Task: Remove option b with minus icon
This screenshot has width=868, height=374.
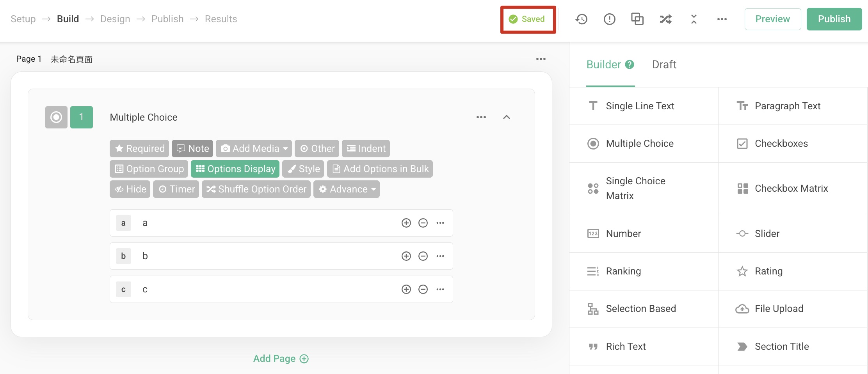Action: click(423, 256)
